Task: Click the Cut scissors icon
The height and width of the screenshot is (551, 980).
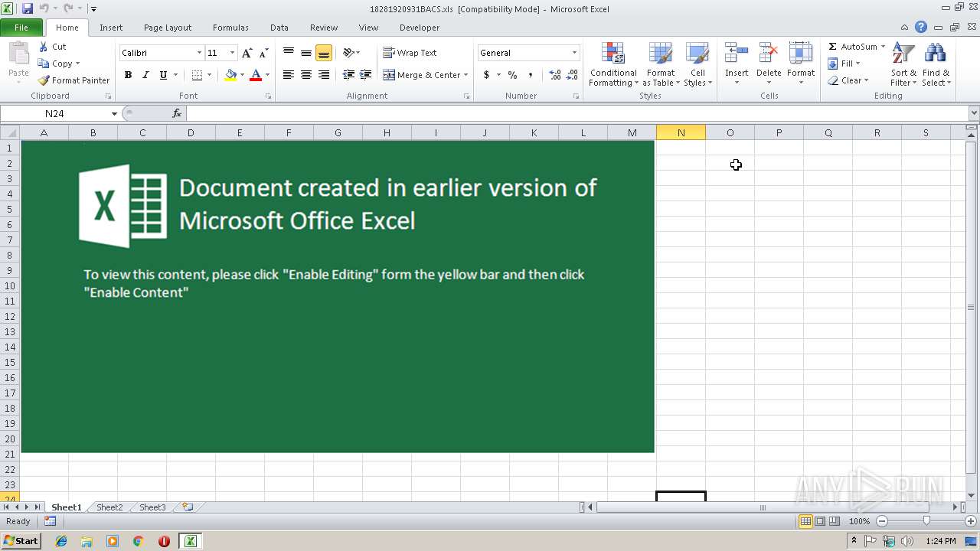Action: [44, 47]
